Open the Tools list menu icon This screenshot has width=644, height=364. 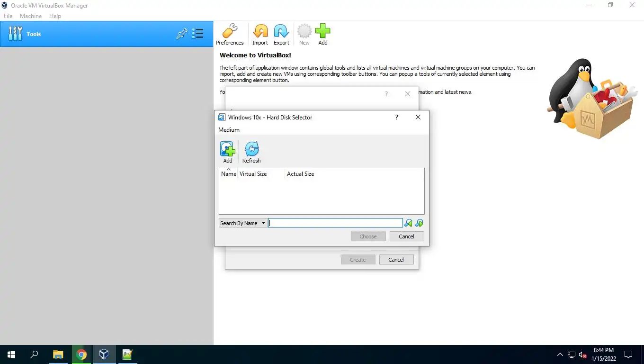click(x=197, y=34)
